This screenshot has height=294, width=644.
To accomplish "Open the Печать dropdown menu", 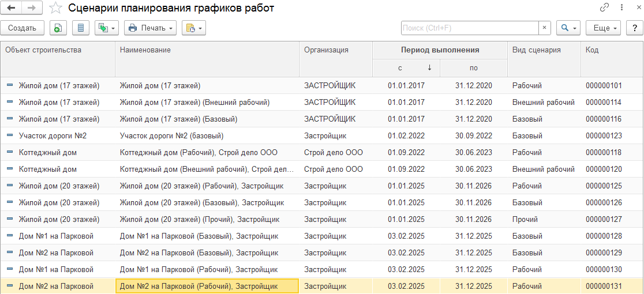I will coord(150,28).
